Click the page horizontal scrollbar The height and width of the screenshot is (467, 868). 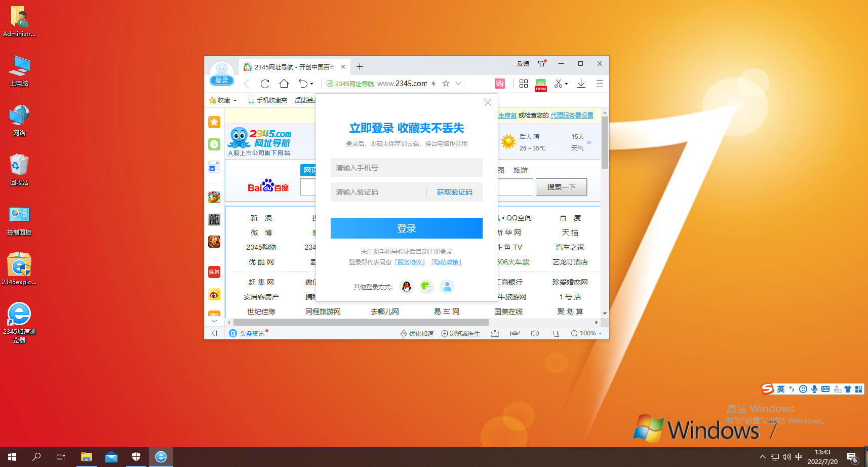361,322
